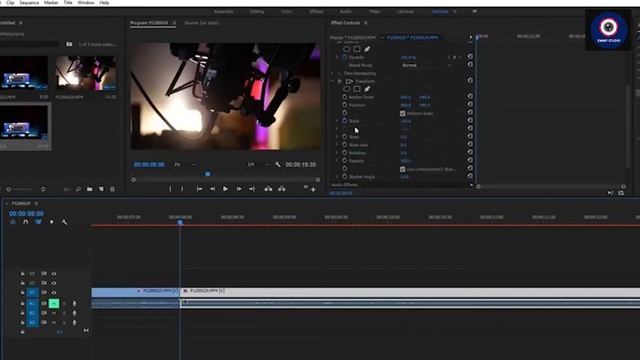Expand the Rotation property arrow
The width and height of the screenshot is (640, 360).
pos(337,153)
